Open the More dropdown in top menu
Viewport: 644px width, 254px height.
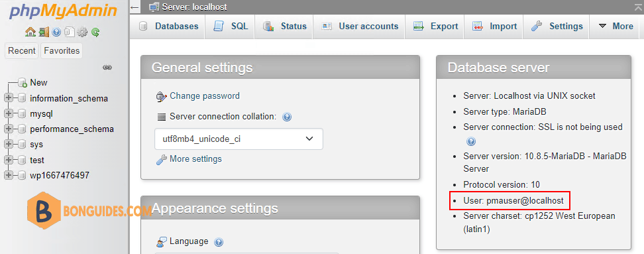616,27
